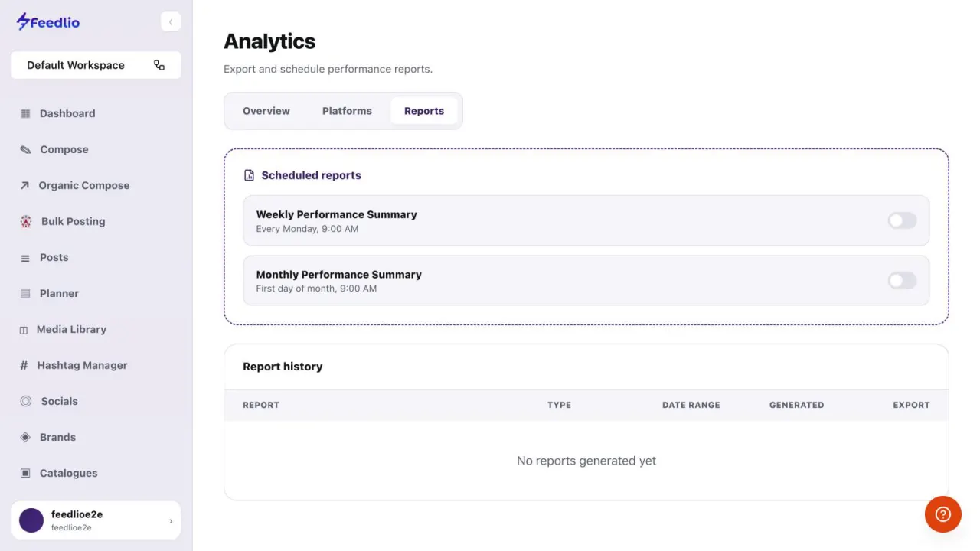Enable the Monthly Performance Summary toggle
Image resolution: width=980 pixels, height=551 pixels.
point(902,280)
